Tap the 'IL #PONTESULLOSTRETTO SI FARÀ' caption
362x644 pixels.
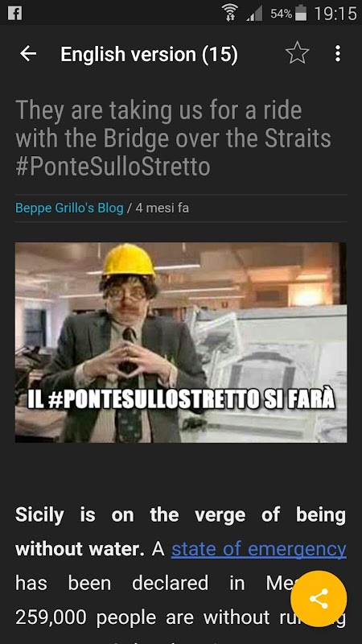pyautogui.click(x=181, y=400)
